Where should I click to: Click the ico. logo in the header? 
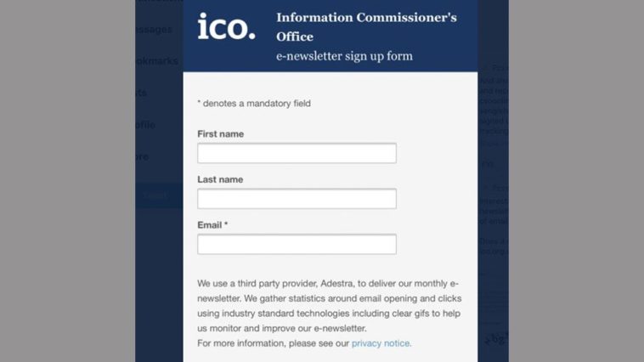pos(226,27)
